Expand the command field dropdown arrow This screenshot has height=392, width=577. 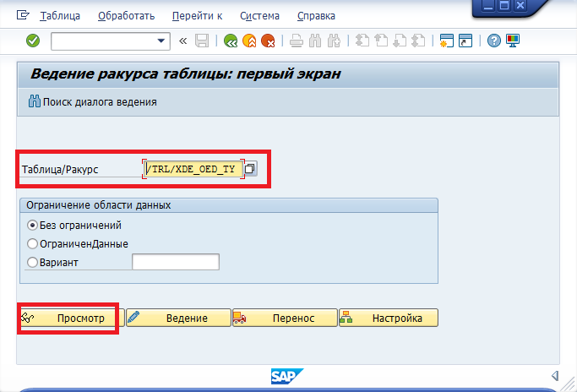pos(162,41)
